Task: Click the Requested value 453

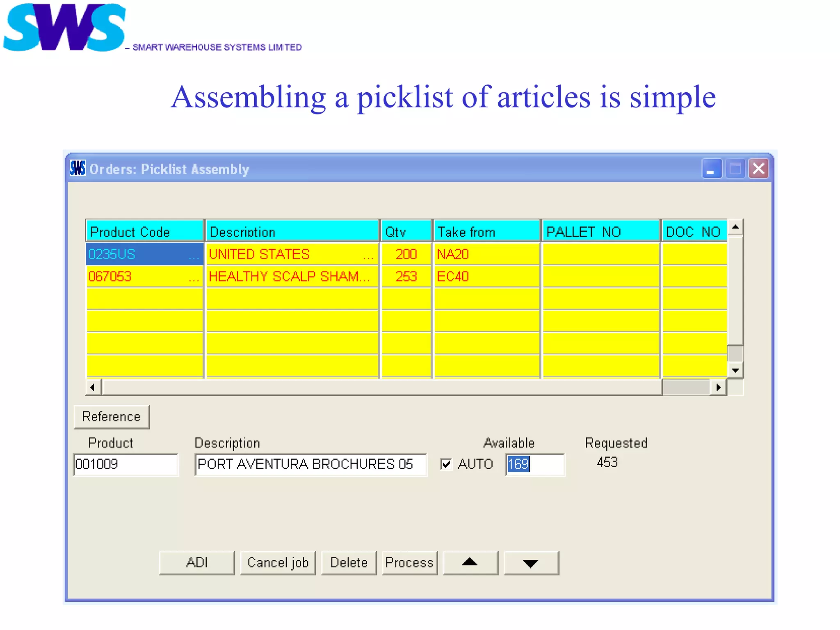Action: click(x=607, y=462)
